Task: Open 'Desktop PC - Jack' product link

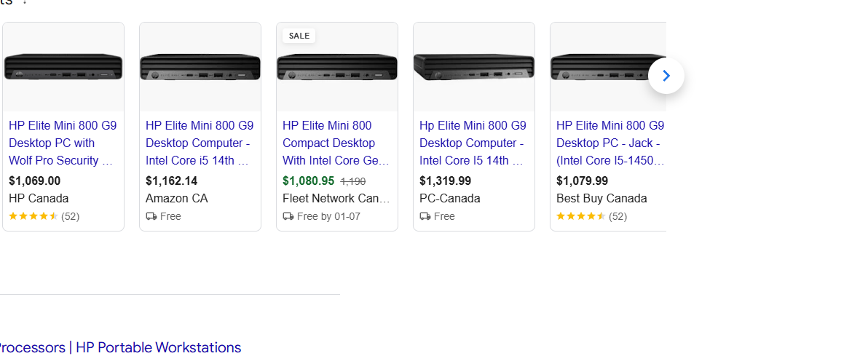Action: (x=609, y=143)
